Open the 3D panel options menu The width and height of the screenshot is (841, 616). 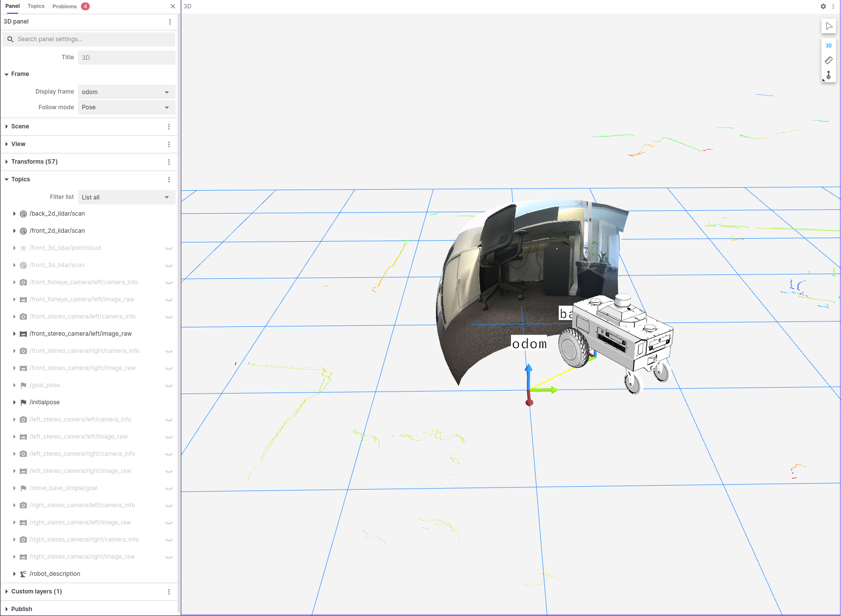[x=170, y=22]
